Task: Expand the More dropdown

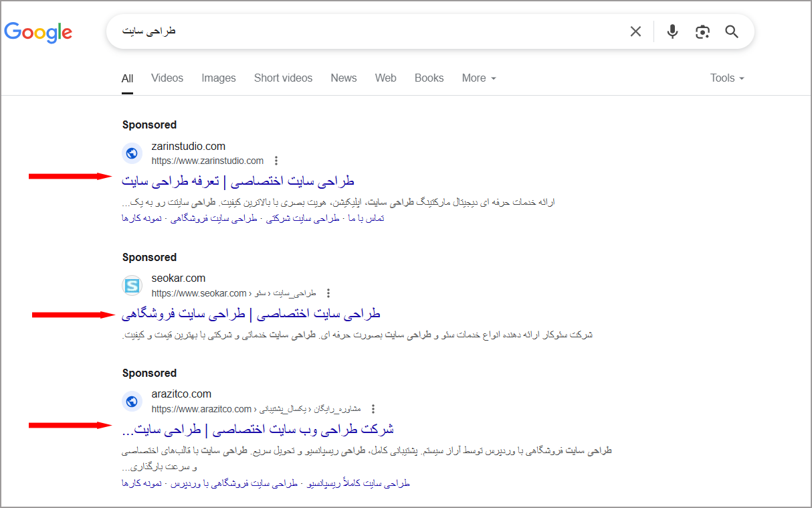Action: 479,78
